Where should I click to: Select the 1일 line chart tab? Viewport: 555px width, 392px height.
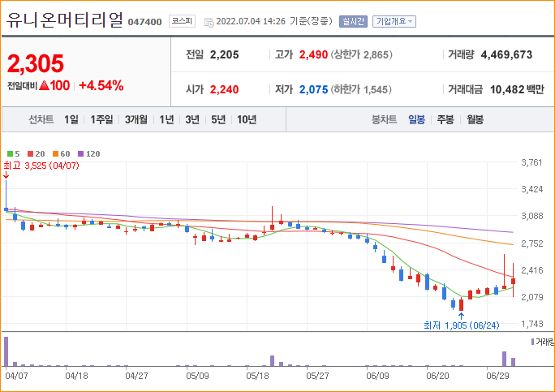click(x=71, y=119)
